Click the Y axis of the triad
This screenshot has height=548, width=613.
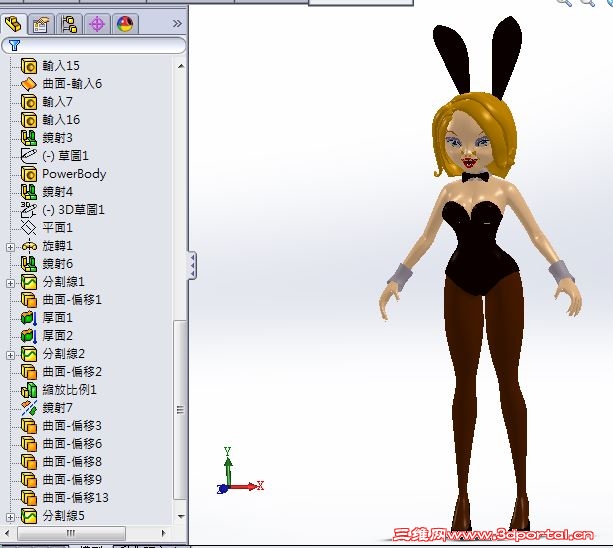(228, 467)
